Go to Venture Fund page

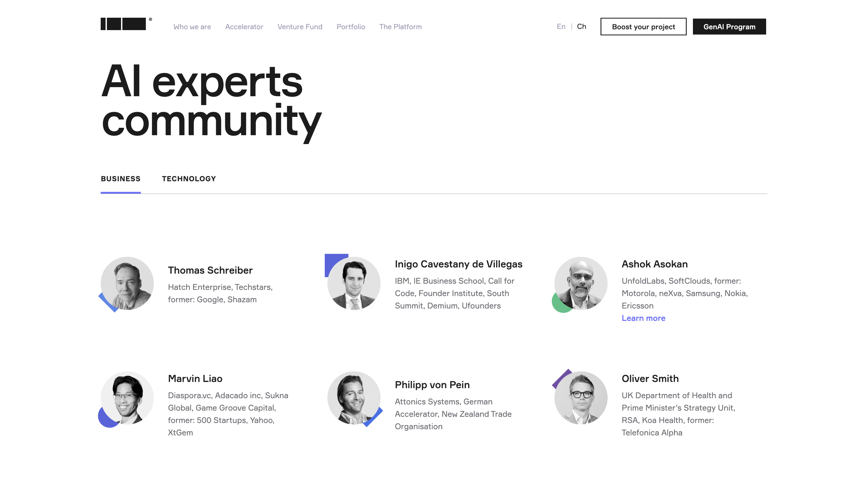(300, 27)
